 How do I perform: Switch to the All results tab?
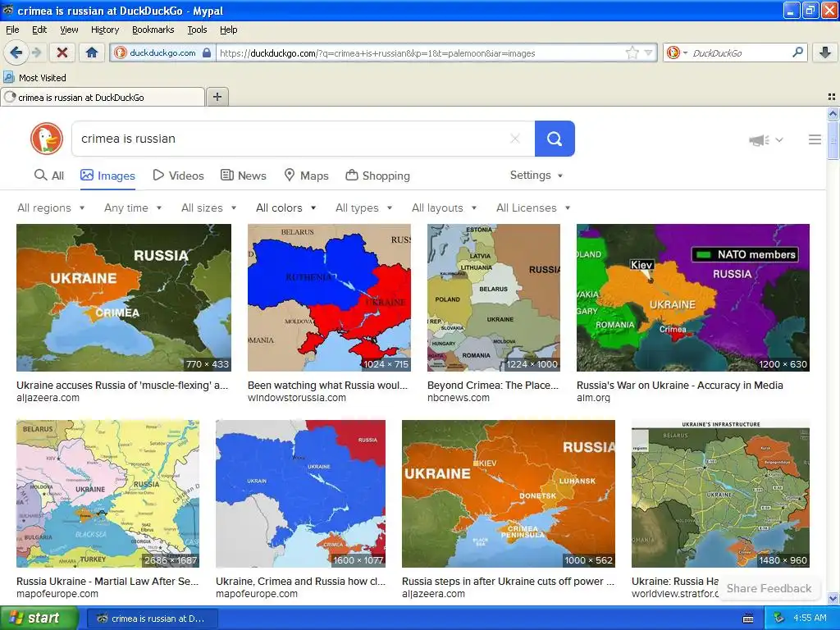click(x=48, y=176)
